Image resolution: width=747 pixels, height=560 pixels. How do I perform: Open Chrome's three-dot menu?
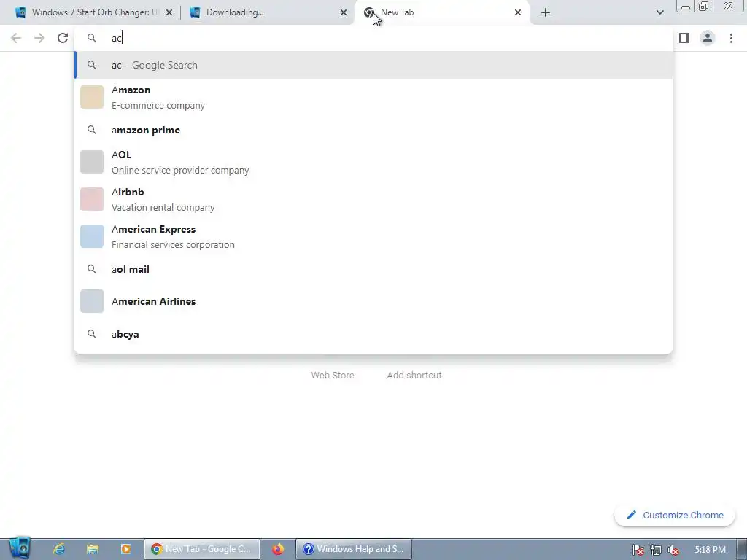coord(731,38)
